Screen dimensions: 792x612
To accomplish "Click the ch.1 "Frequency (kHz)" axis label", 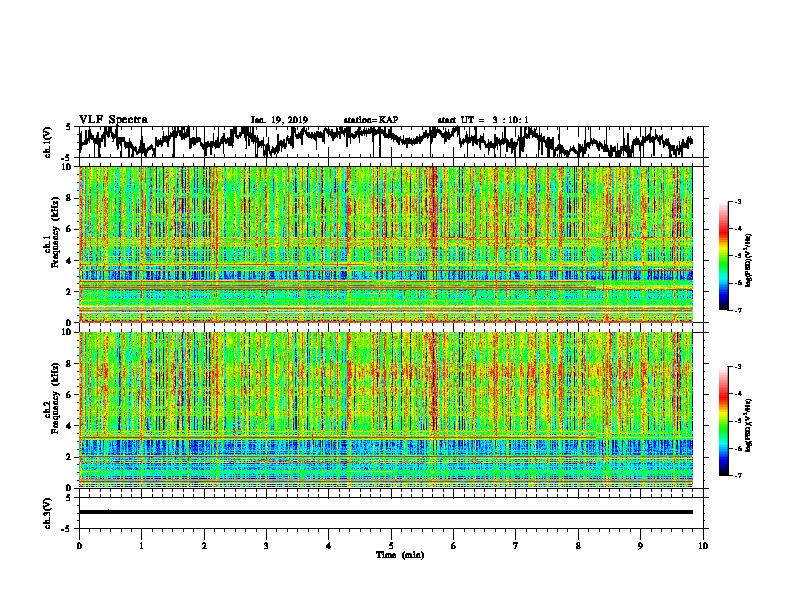I will point(55,233).
